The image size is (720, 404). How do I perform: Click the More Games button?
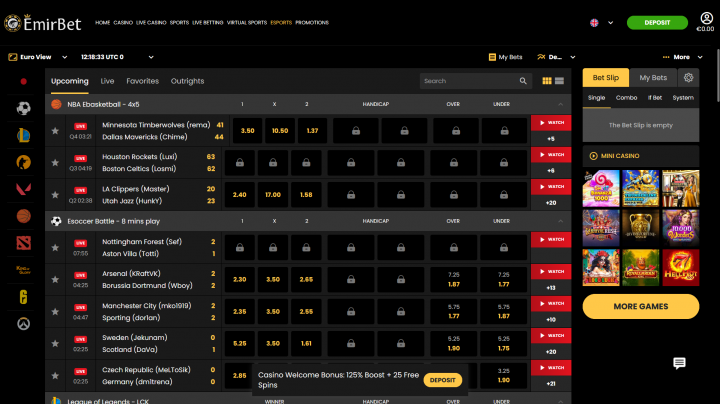click(641, 306)
